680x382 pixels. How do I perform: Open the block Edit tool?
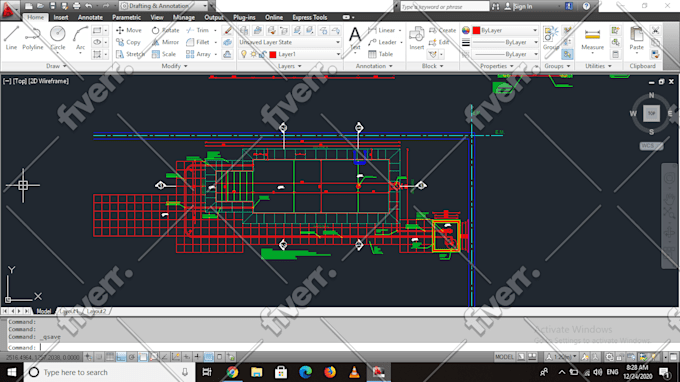[x=439, y=42]
